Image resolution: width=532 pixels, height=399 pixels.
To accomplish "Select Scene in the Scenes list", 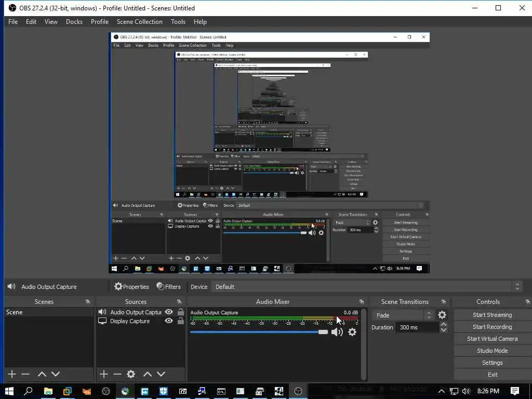I will 48,312.
